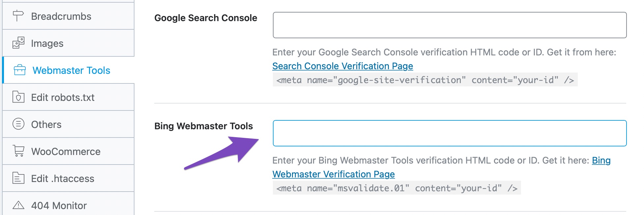The image size is (644, 215).
Task: Go to the Others settings tab
Action: point(46,124)
